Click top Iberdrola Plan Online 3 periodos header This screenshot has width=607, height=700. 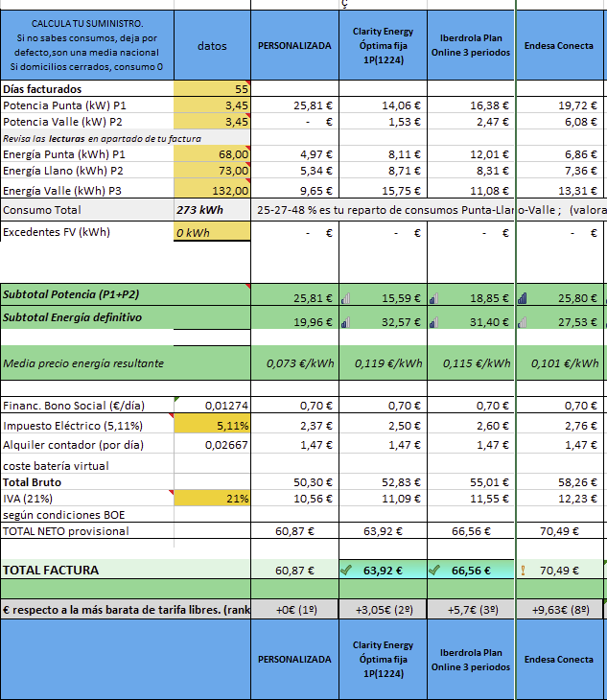(x=471, y=45)
